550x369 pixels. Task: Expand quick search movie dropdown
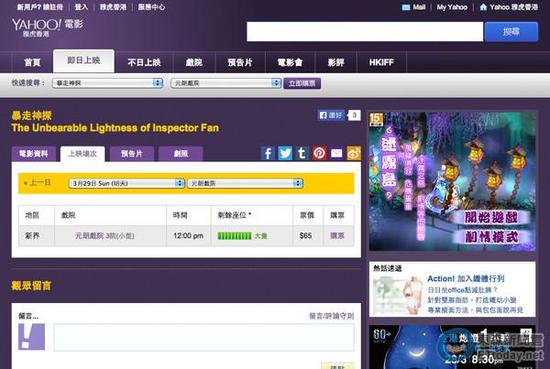coord(107,83)
